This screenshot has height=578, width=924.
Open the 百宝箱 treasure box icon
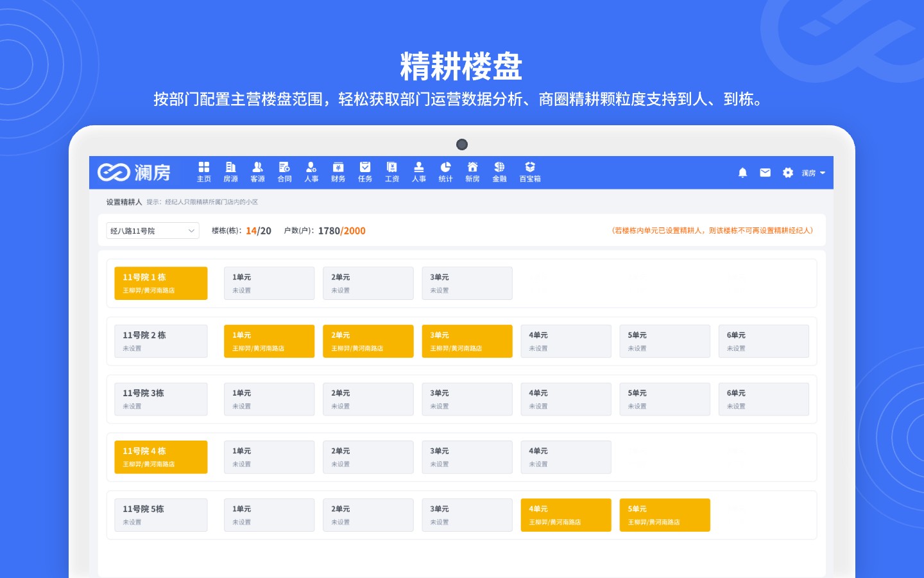(x=529, y=171)
